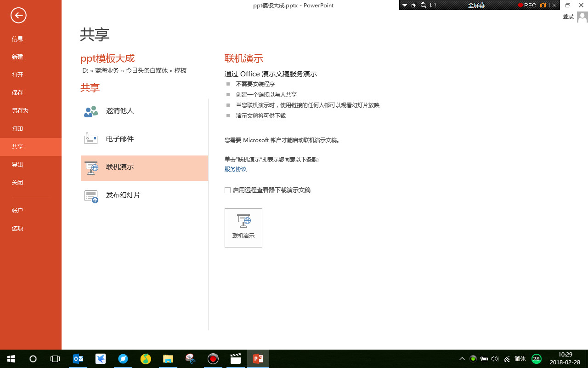
Task: Click the account avatar in the top right
Action: pos(582,17)
